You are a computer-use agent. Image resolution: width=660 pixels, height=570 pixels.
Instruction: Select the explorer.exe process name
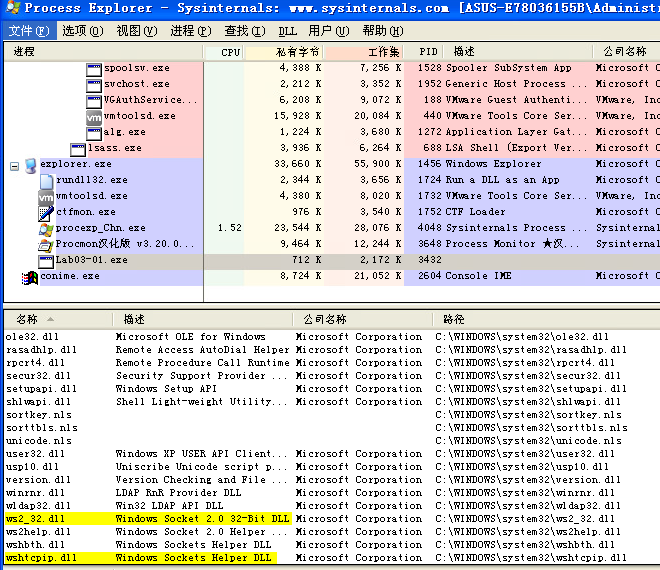click(x=76, y=164)
